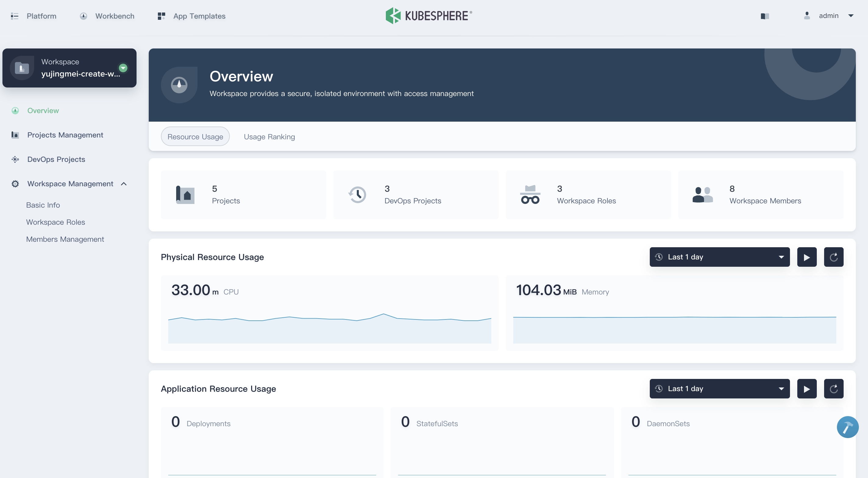Start auto-refresh for Physical Resource Usage

806,257
